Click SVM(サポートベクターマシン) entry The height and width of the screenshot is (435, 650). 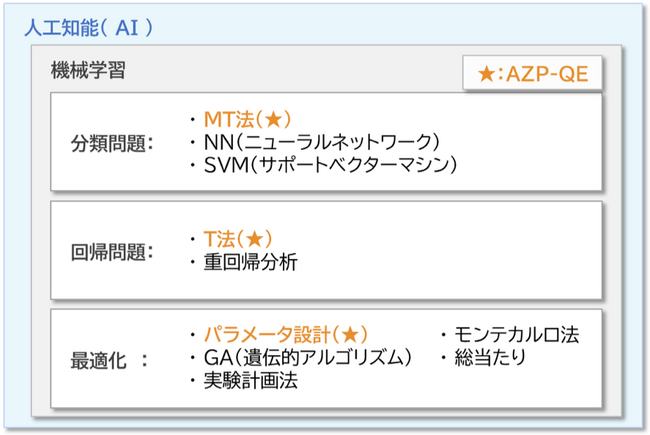click(x=329, y=164)
